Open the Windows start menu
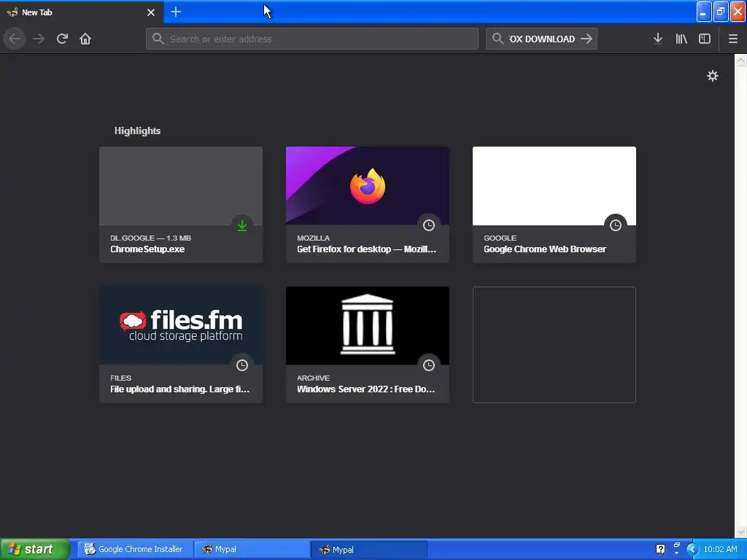The width and height of the screenshot is (747, 560). [x=34, y=549]
